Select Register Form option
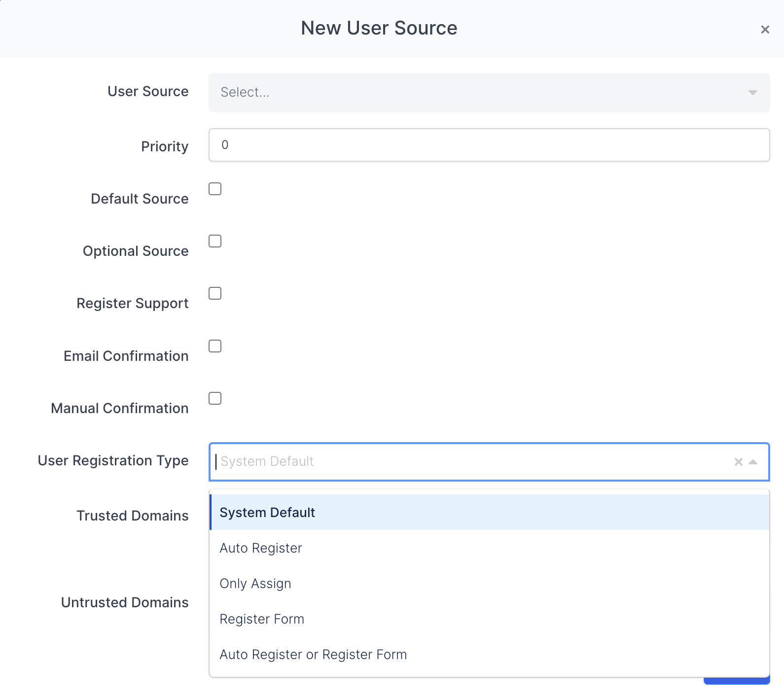The image size is (784, 696). pos(262,619)
